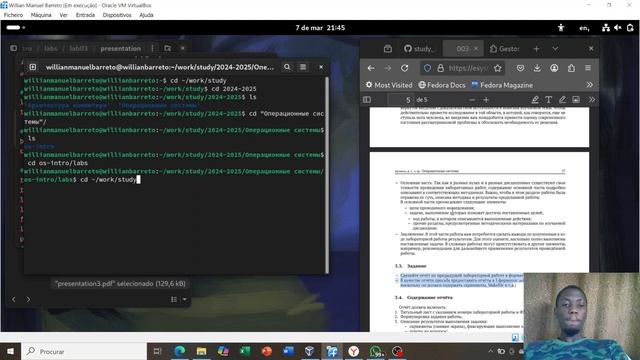
Task: Go back in Files window
Action: pyautogui.click(x=13, y=300)
